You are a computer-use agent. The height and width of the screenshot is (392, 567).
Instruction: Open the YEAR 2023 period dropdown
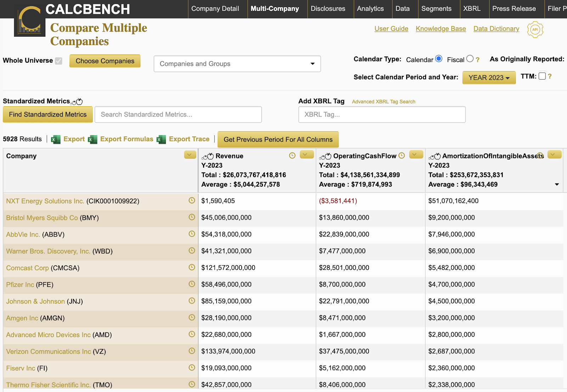coord(489,78)
